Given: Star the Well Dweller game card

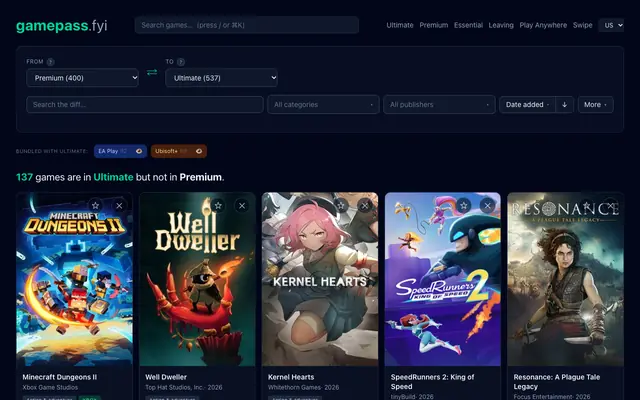Looking at the screenshot, I should [218, 205].
